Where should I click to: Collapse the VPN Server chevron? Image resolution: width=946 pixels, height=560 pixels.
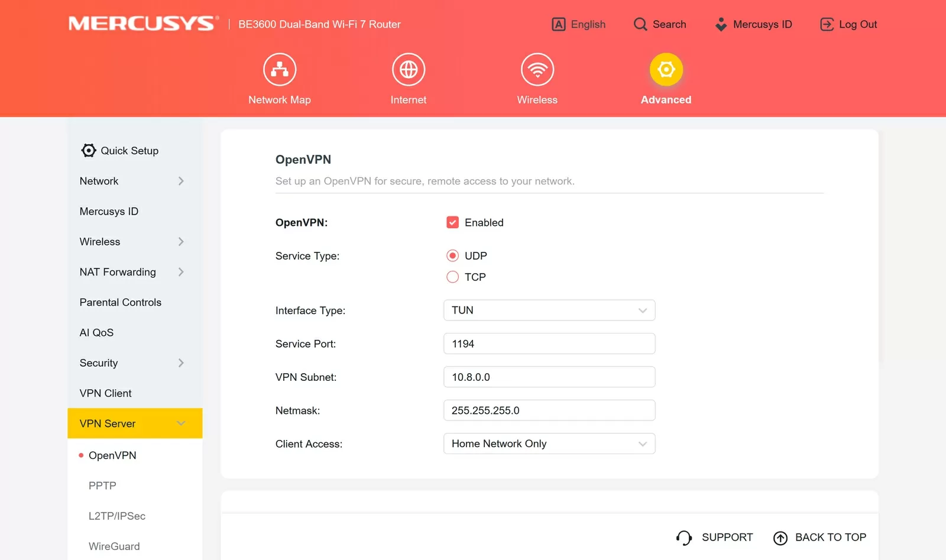tap(181, 423)
